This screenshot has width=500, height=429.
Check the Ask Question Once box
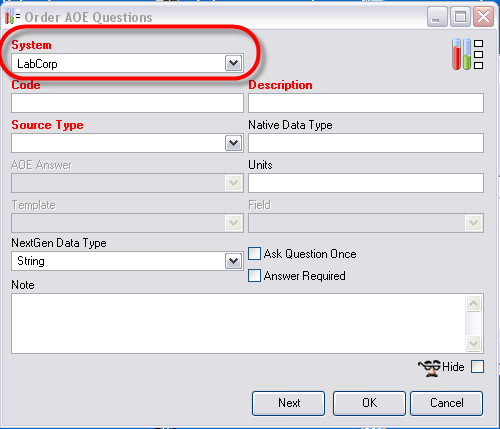point(254,254)
